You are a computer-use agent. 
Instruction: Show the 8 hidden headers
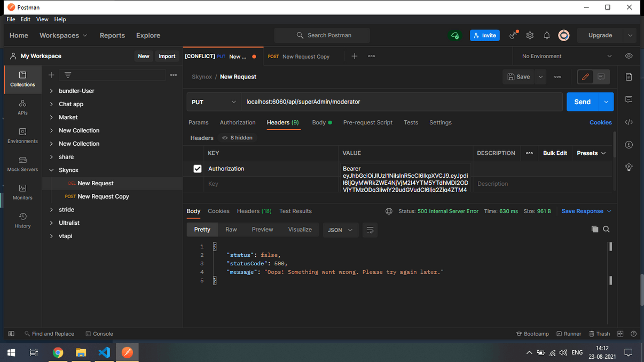pyautogui.click(x=237, y=138)
